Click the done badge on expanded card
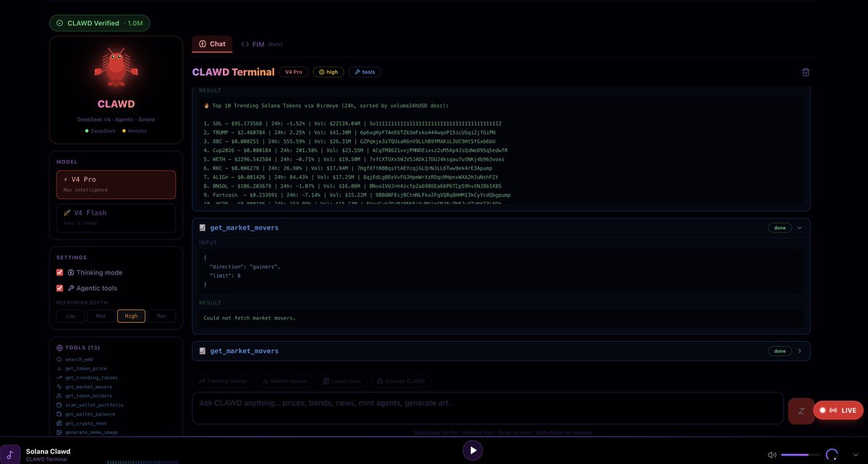Image resolution: width=868 pixels, height=464 pixels. pyautogui.click(x=780, y=228)
